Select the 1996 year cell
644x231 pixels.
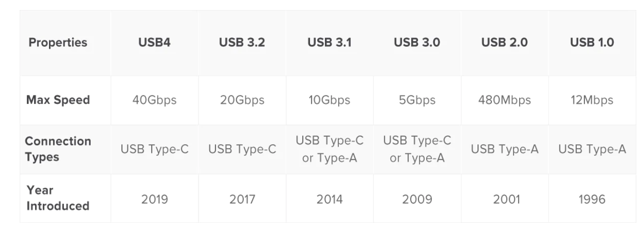(x=592, y=199)
